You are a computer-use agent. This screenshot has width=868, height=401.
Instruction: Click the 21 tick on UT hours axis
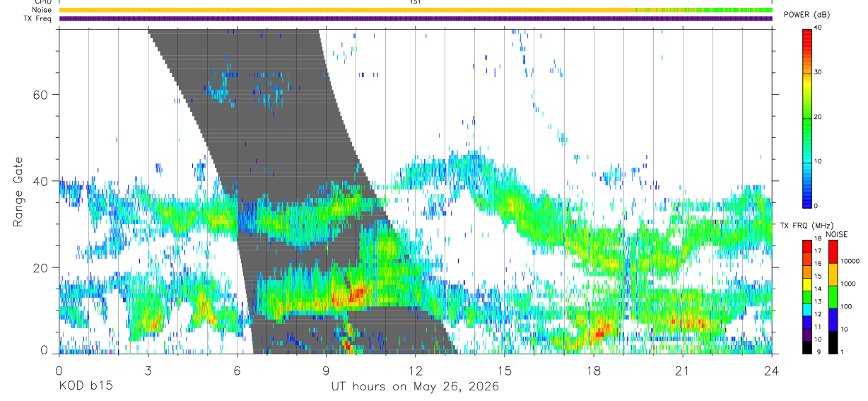[x=683, y=369]
